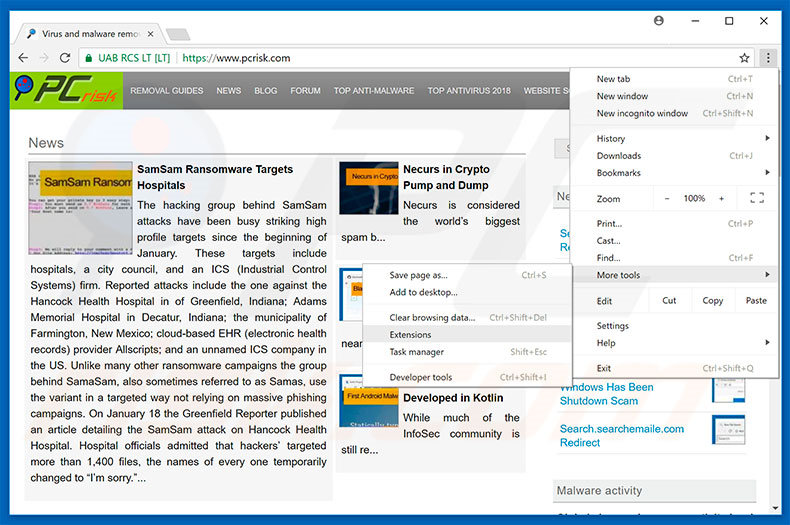Viewport: 790px width, 525px height.
Task: Expand the Bookmarks submenu arrow
Action: click(x=767, y=172)
